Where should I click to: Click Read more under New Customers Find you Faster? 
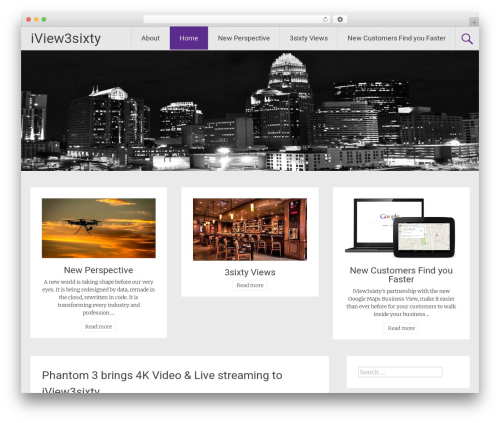pos(401,328)
